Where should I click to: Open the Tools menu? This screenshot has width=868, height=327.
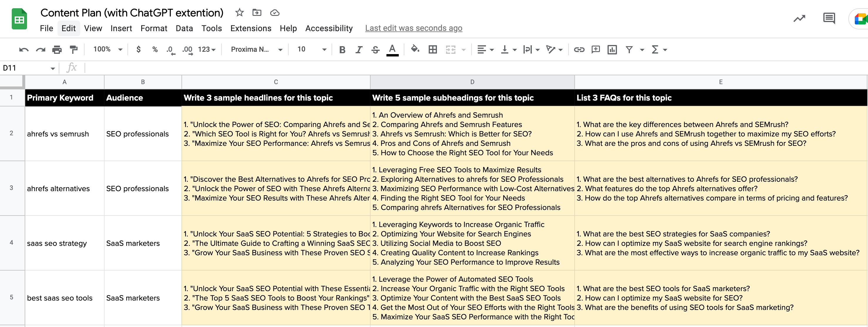pos(212,28)
